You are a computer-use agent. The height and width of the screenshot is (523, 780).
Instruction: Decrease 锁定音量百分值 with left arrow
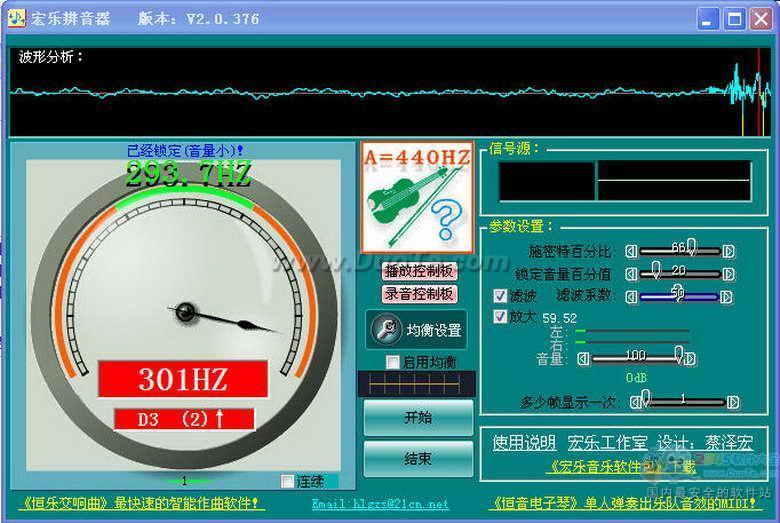pyautogui.click(x=631, y=274)
